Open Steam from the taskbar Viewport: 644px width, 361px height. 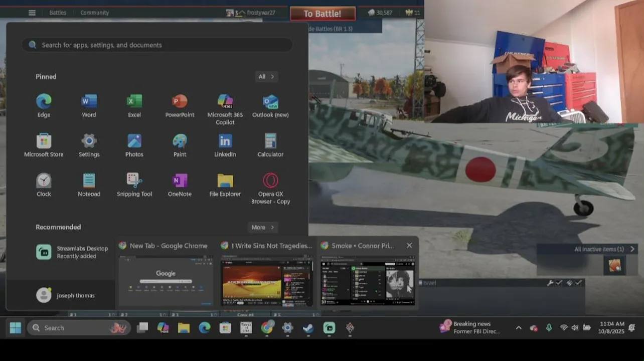pyautogui.click(x=308, y=328)
